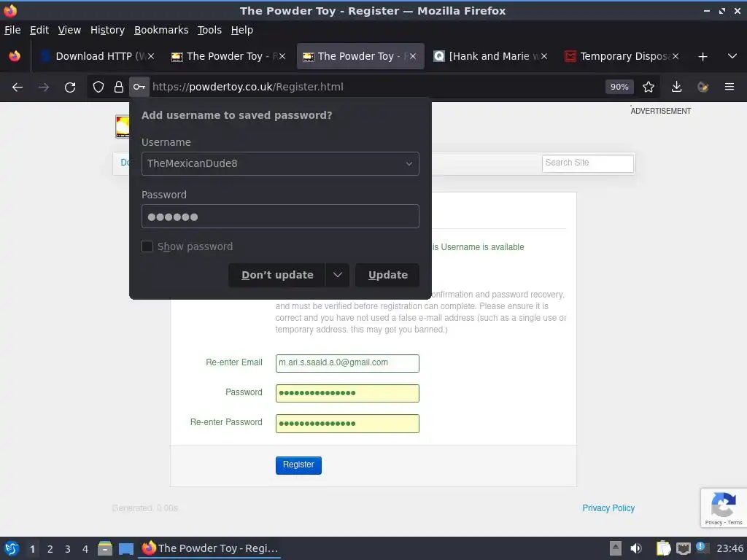Screen dimensions: 747x560
Task: Switch to Hank and Marie tab
Action: point(491,56)
